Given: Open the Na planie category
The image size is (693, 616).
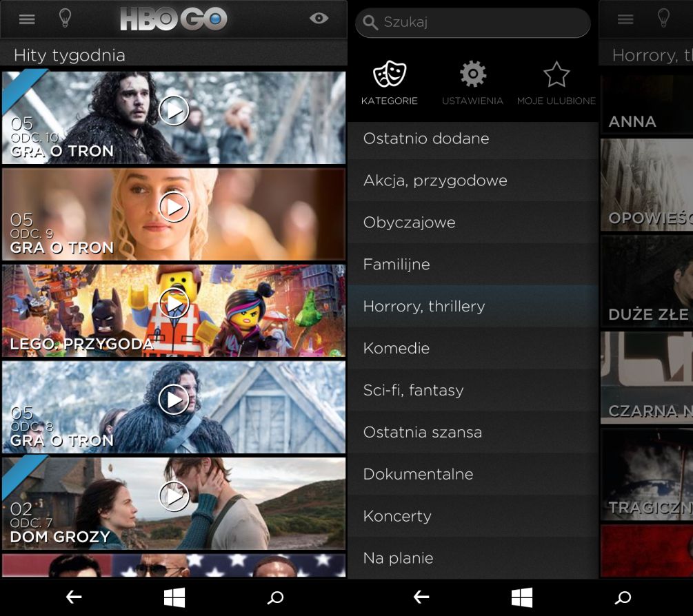Looking at the screenshot, I should click(473, 558).
